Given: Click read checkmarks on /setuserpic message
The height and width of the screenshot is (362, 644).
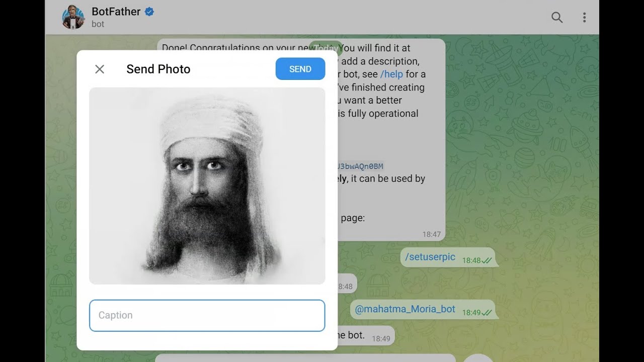Looking at the screenshot, I should click(487, 260).
